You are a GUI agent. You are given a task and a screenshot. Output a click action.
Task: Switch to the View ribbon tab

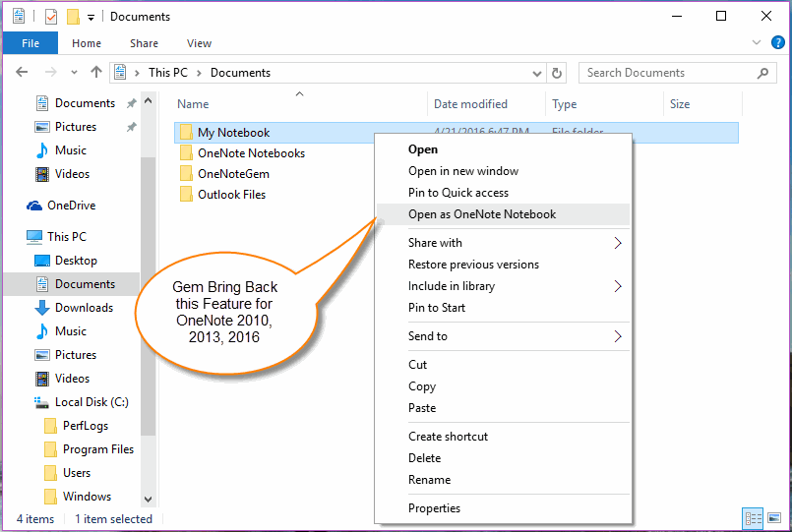pyautogui.click(x=199, y=43)
